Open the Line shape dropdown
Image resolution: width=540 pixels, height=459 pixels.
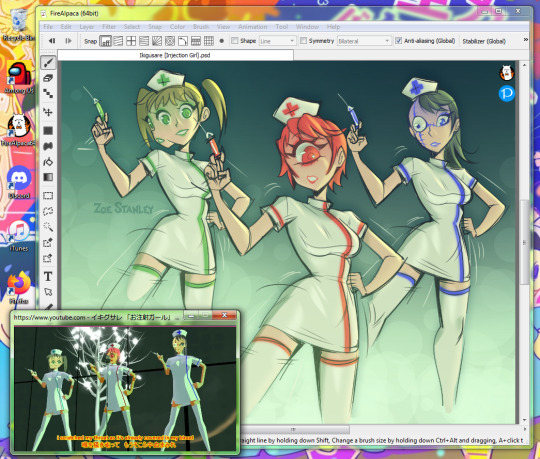(x=278, y=41)
